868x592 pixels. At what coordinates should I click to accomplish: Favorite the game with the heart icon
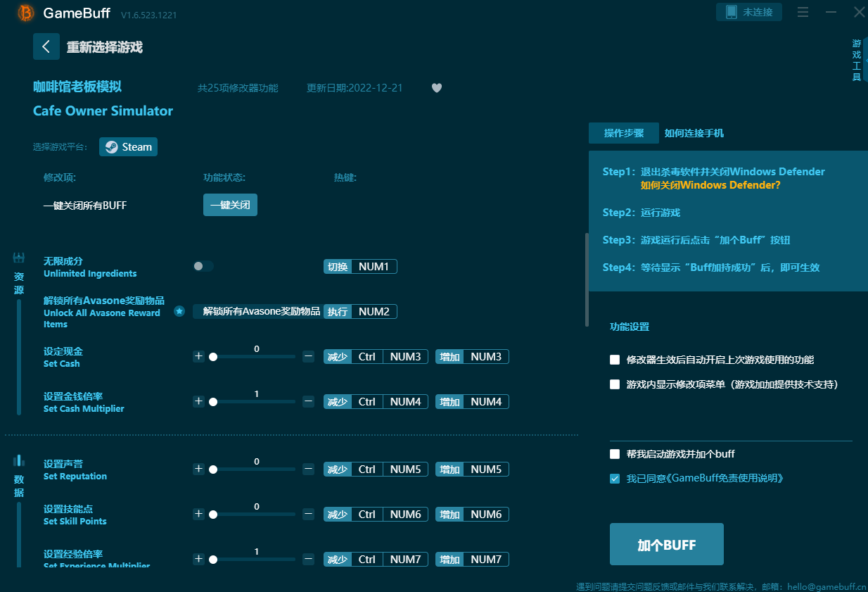[x=437, y=88]
